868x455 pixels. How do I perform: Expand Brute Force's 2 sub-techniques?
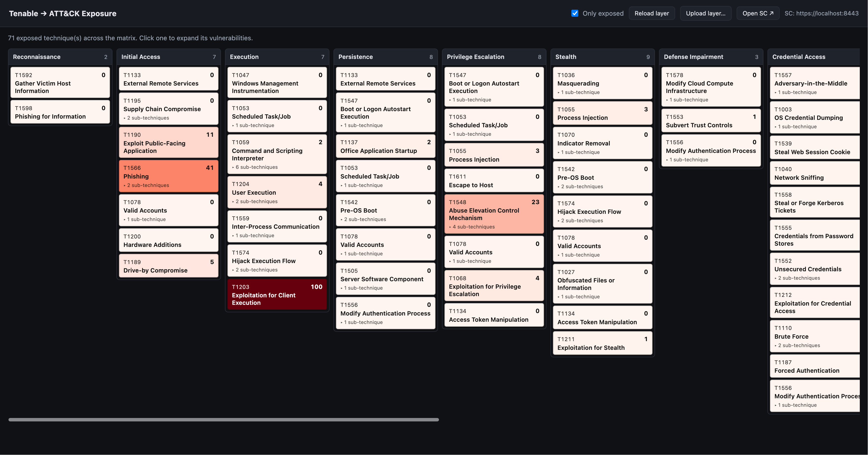click(x=798, y=345)
